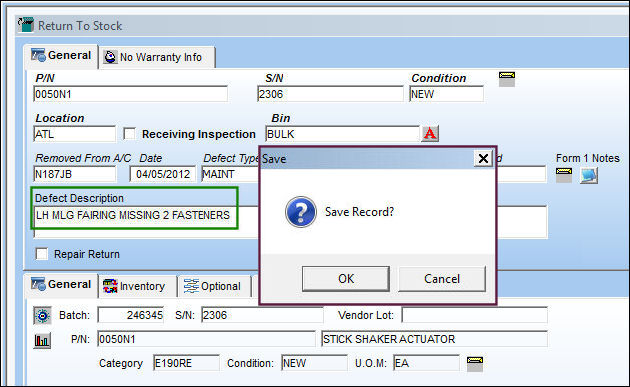The width and height of the screenshot is (630, 387).
Task: Click the top Condition field showing NEW
Action: pos(446,94)
